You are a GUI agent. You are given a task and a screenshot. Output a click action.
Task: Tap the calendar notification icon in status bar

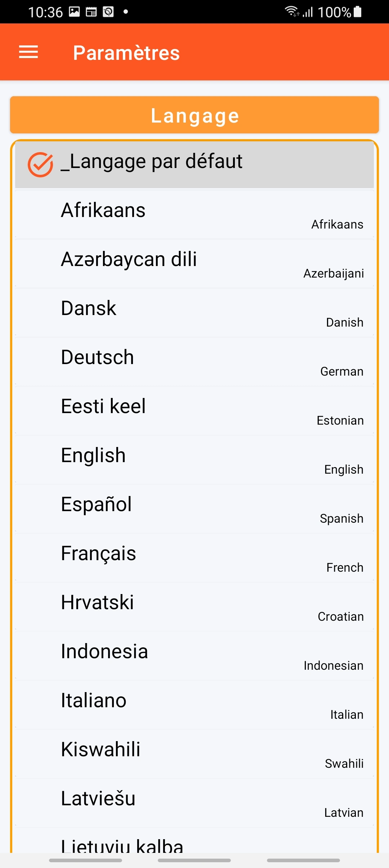point(91,12)
